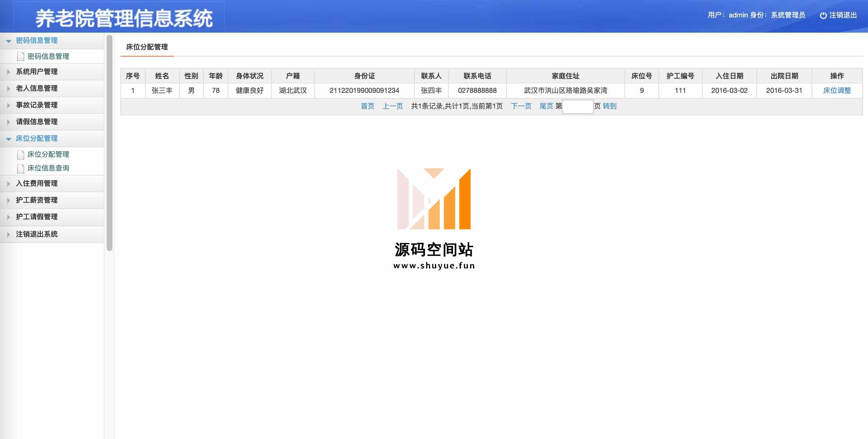Expand the 护工请假管理 section arrow
Screen dimensions: 868x439
(9, 217)
